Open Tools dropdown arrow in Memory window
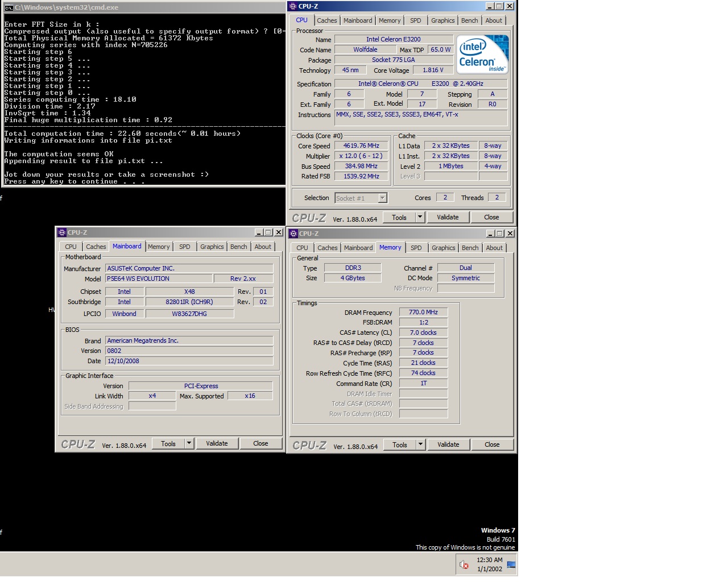The image size is (728, 582). tap(420, 444)
